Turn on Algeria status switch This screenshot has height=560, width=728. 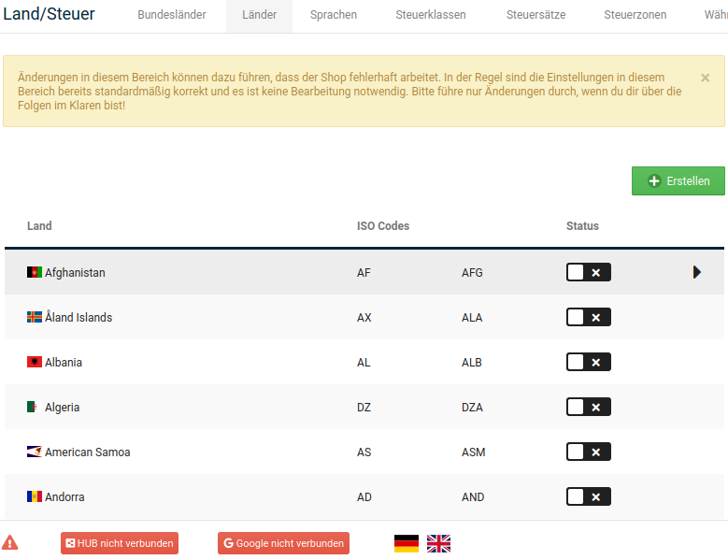click(x=588, y=407)
